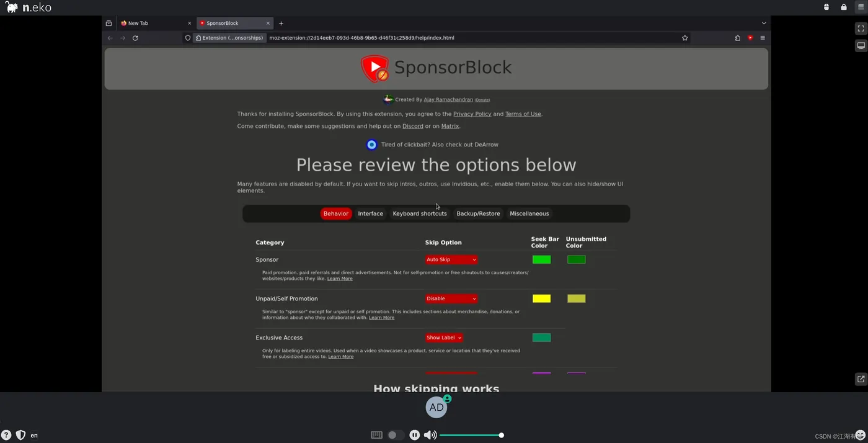Open the Terms of Use link
The width and height of the screenshot is (868, 443).
pos(523,114)
